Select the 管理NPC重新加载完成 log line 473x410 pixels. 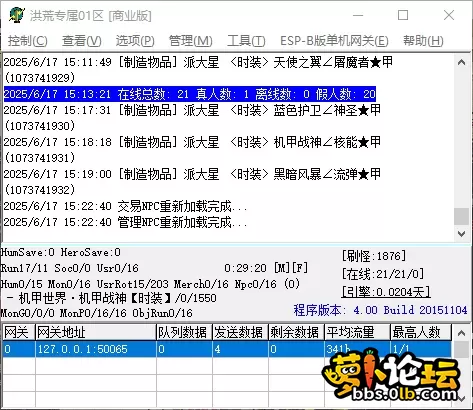tap(125, 222)
